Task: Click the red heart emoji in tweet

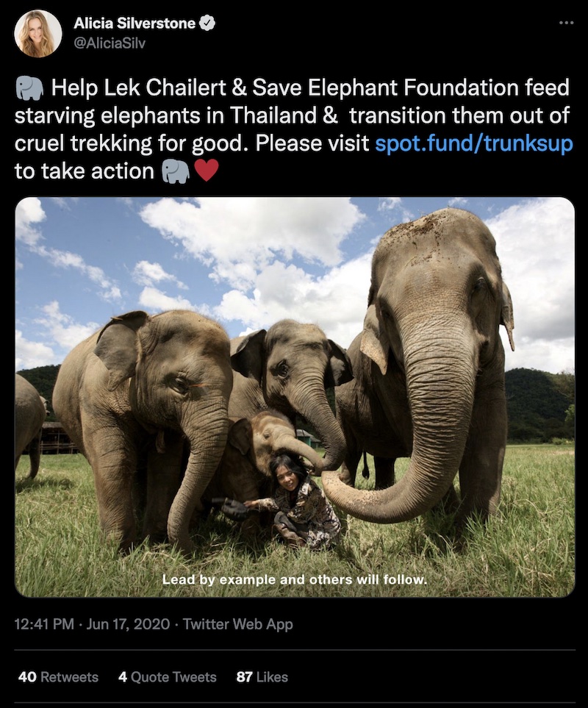Action: point(207,171)
